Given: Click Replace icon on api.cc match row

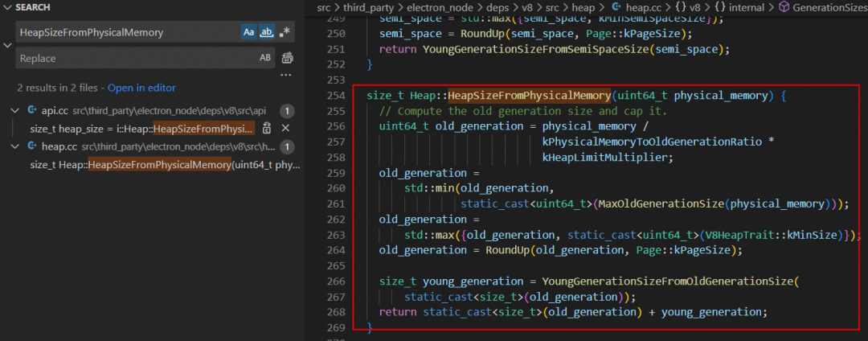Looking at the screenshot, I should (267, 129).
